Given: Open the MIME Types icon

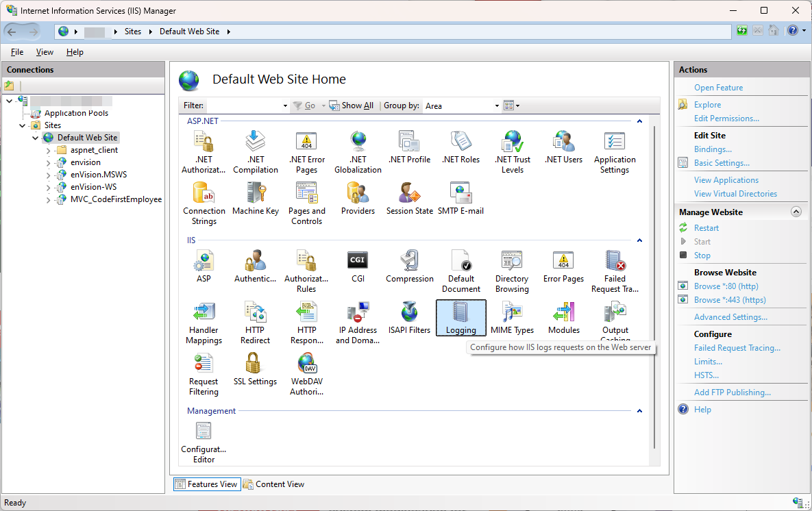Looking at the screenshot, I should click(x=512, y=318).
